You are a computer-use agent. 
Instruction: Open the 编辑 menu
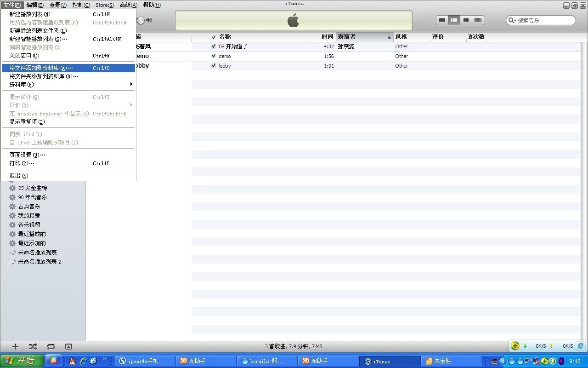35,5
